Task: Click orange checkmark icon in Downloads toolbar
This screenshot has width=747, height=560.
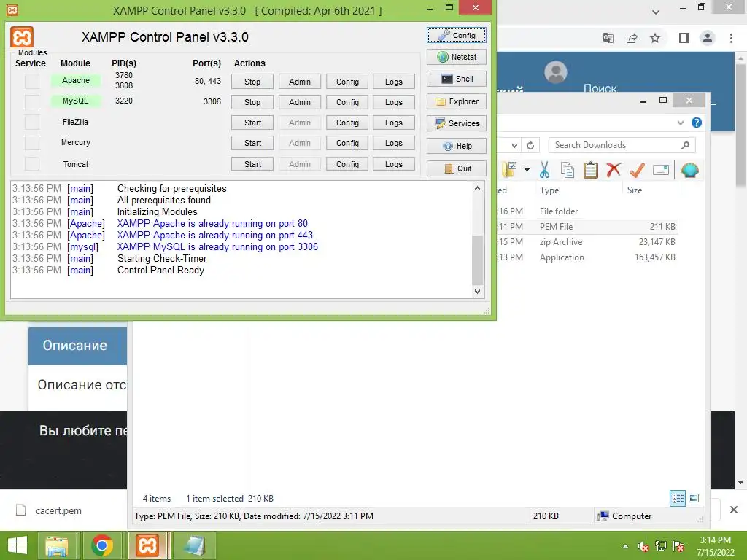Action: [637, 169]
